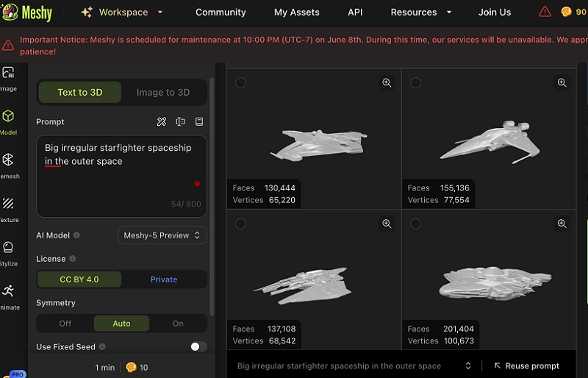The width and height of the screenshot is (588, 378).
Task: Click the credits coin icon showing 90
Action: click(x=566, y=12)
